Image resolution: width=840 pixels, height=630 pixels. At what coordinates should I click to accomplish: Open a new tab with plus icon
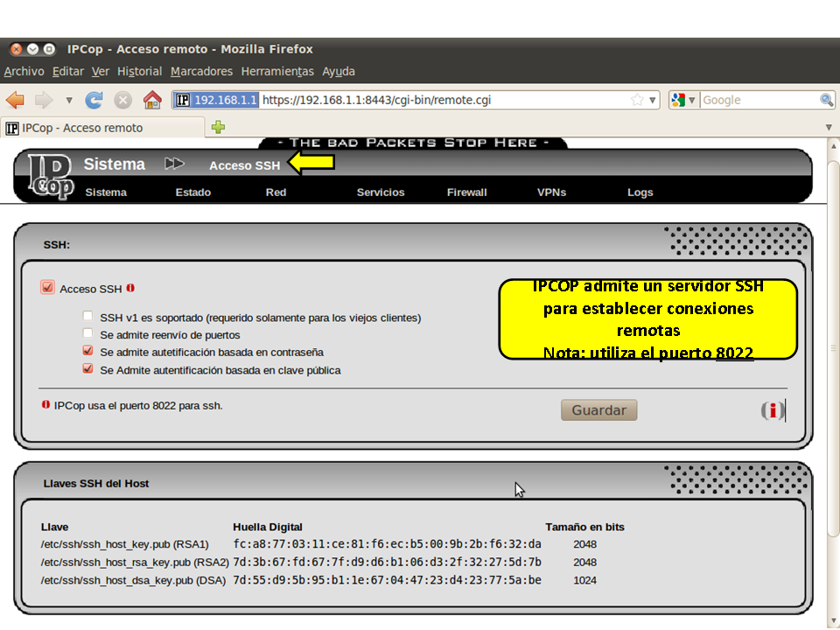219,128
